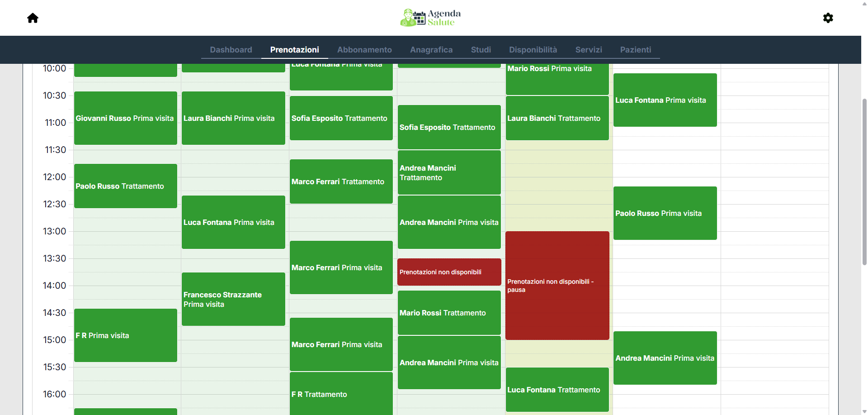Go to the Studi tab
Viewport: 868px width, 415px height.
click(481, 50)
